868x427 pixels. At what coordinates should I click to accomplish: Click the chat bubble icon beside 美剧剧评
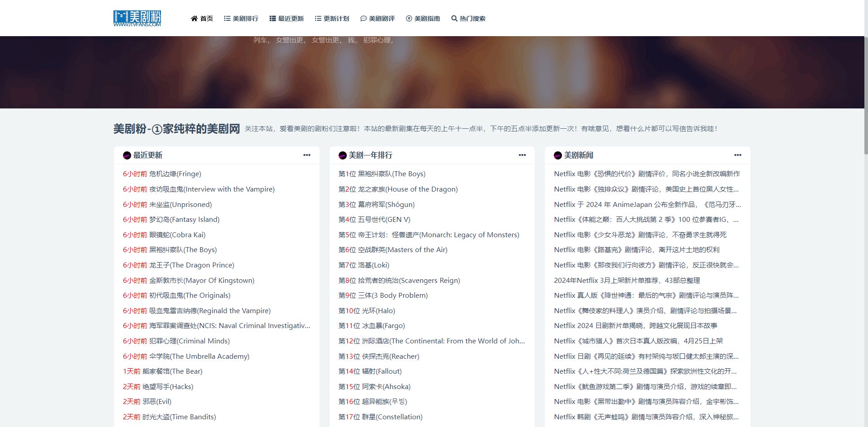pos(363,19)
